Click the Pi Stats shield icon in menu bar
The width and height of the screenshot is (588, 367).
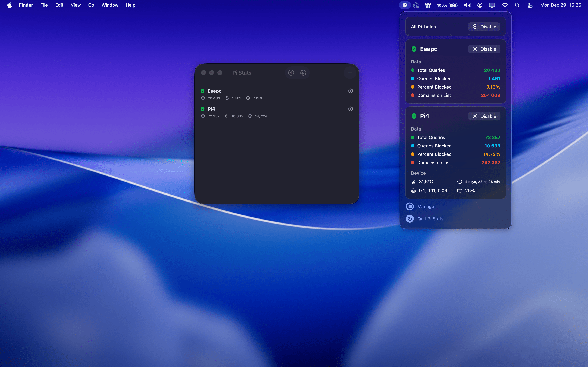(404, 5)
